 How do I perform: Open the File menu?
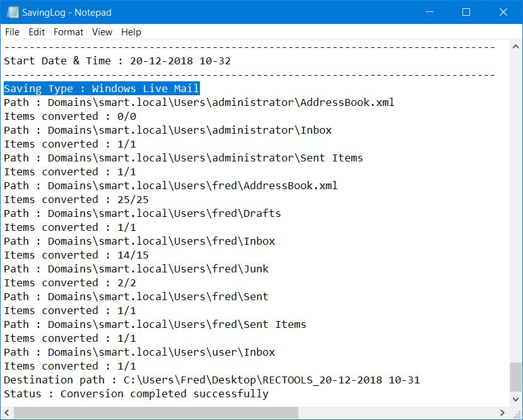[13, 32]
